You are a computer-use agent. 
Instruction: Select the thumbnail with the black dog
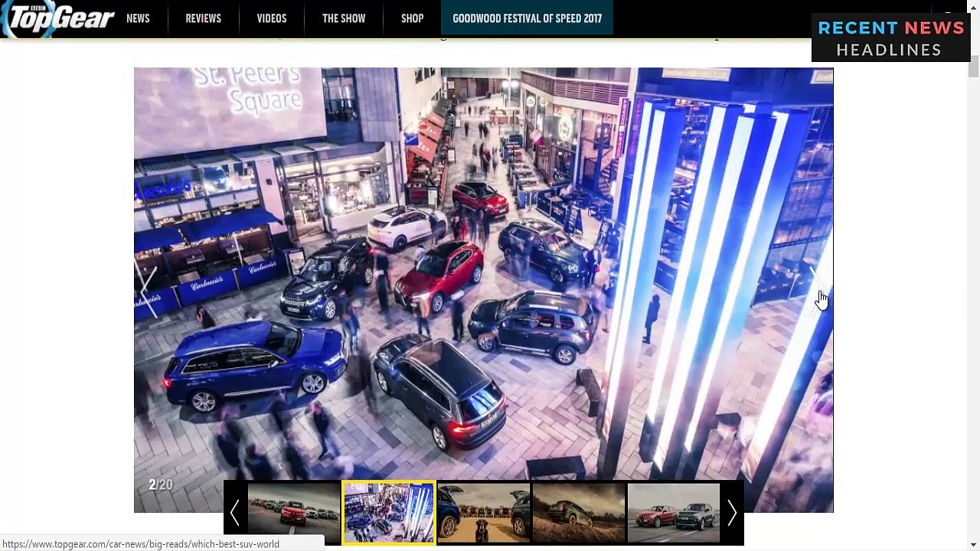click(x=484, y=513)
